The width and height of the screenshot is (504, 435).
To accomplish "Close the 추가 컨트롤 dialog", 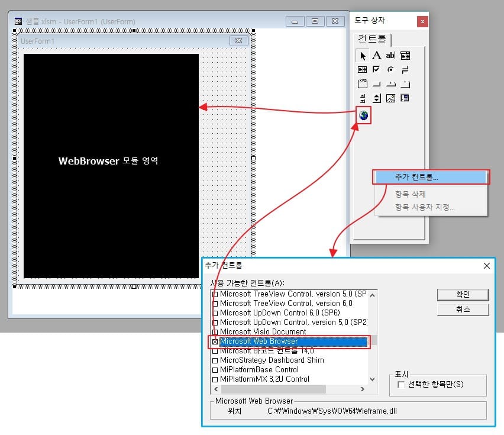I will point(487,266).
